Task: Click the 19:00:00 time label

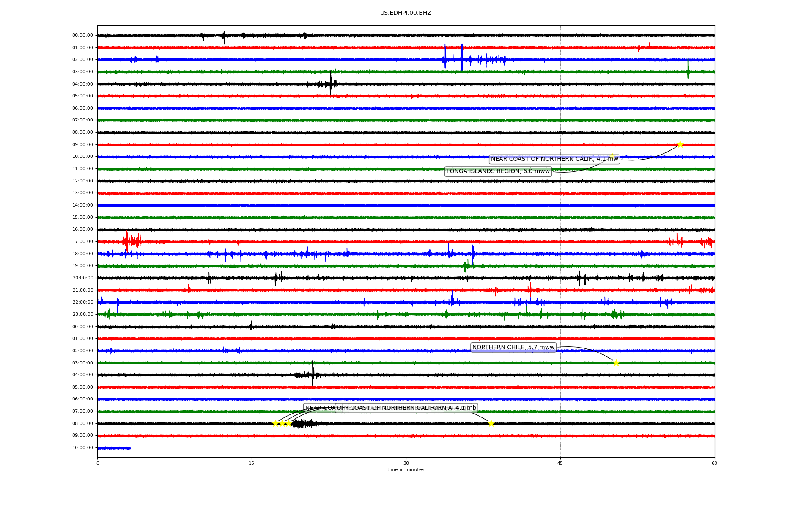Action: [x=82, y=266]
